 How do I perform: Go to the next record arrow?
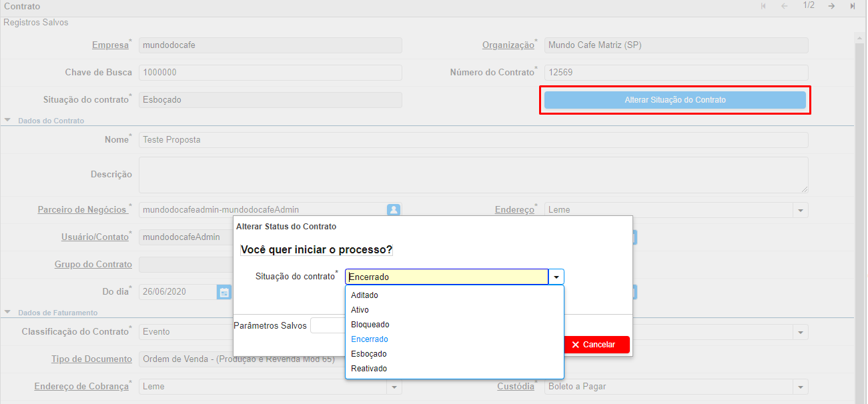click(x=831, y=6)
